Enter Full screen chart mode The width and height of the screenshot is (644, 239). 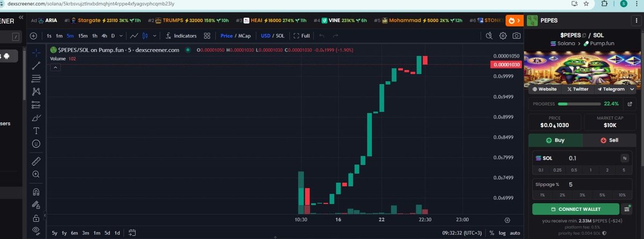(x=302, y=36)
